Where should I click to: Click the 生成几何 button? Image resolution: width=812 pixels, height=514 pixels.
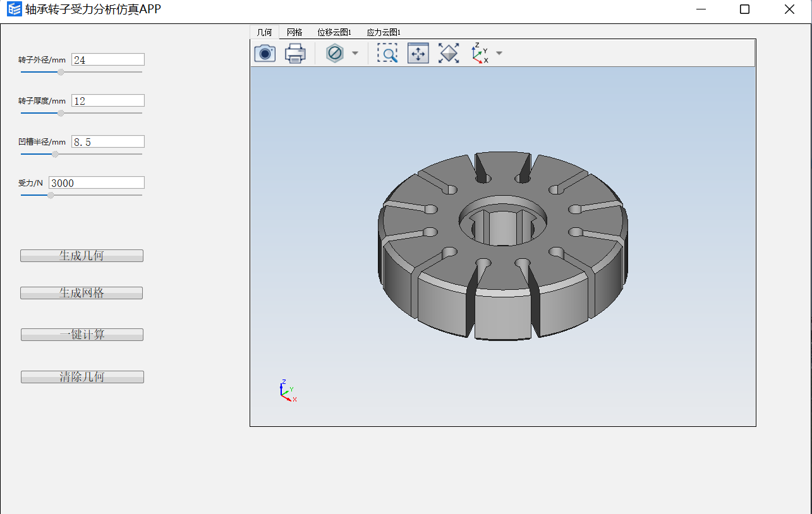82,256
